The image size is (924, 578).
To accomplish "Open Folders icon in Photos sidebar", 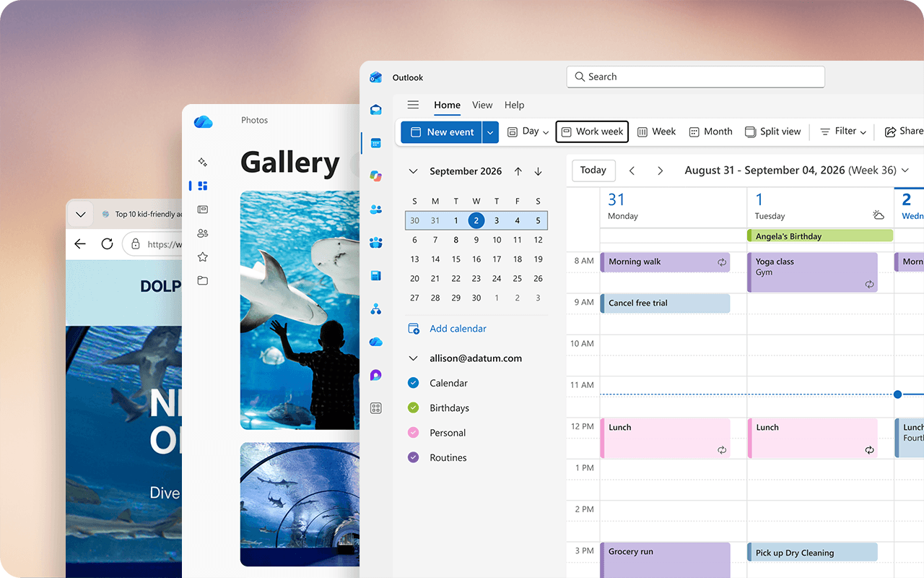I will (x=202, y=280).
